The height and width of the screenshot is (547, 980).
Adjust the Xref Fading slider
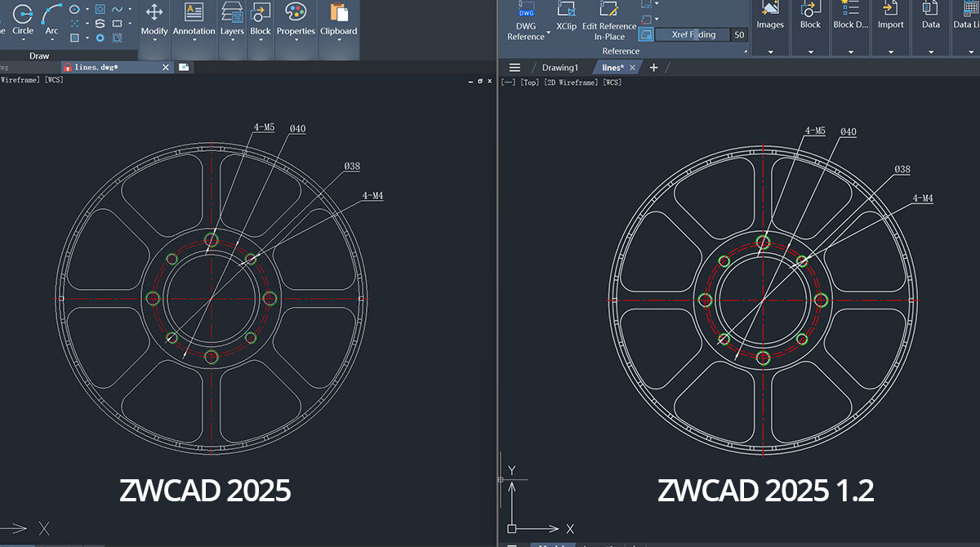(693, 34)
